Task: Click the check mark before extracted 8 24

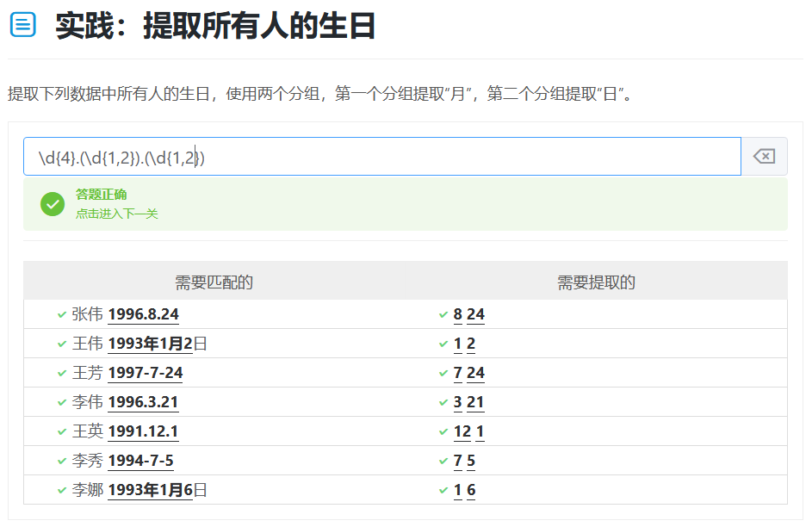Action: pyautogui.click(x=443, y=315)
